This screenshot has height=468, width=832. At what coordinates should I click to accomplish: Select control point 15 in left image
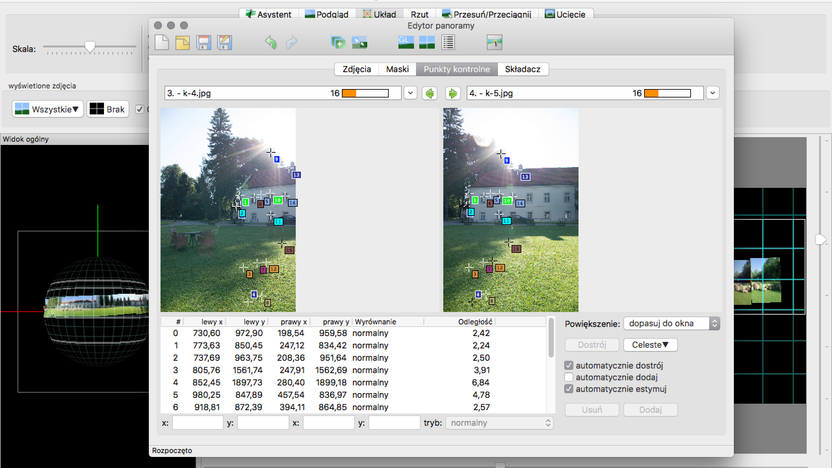tap(289, 250)
